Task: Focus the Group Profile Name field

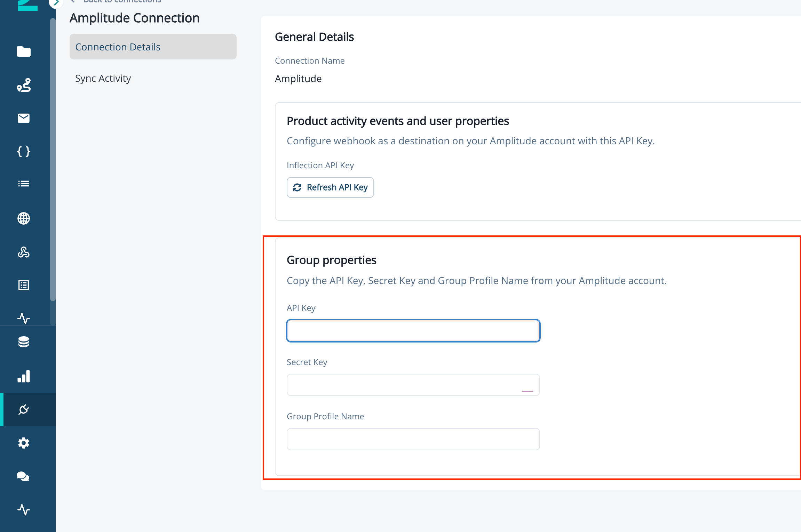Action: (x=413, y=439)
